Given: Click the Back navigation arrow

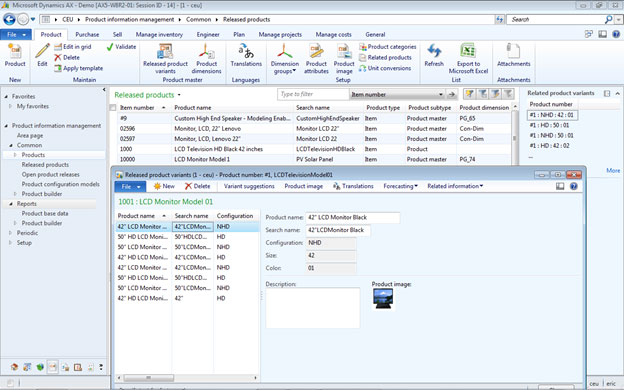Looking at the screenshot, I should 9,19.
